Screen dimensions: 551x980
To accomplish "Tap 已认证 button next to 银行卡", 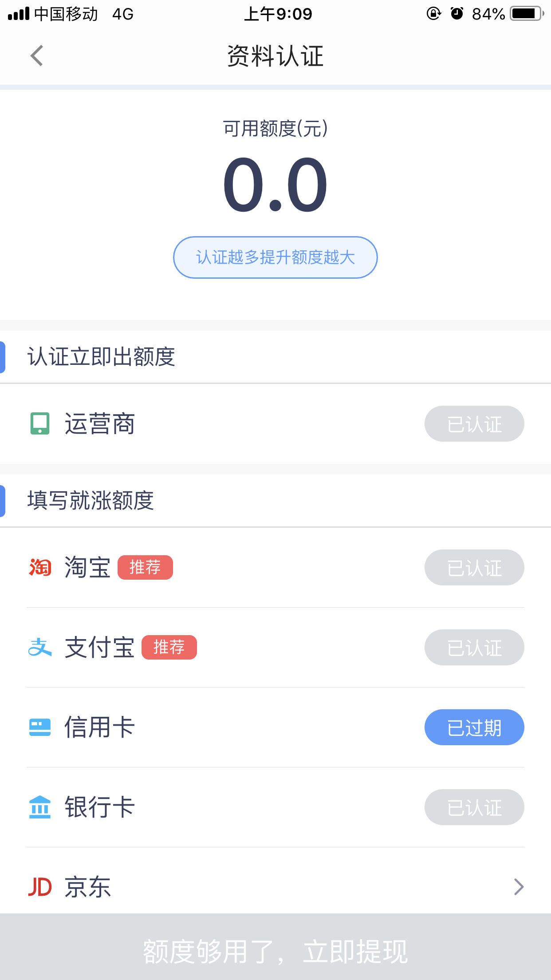I will pos(474,807).
